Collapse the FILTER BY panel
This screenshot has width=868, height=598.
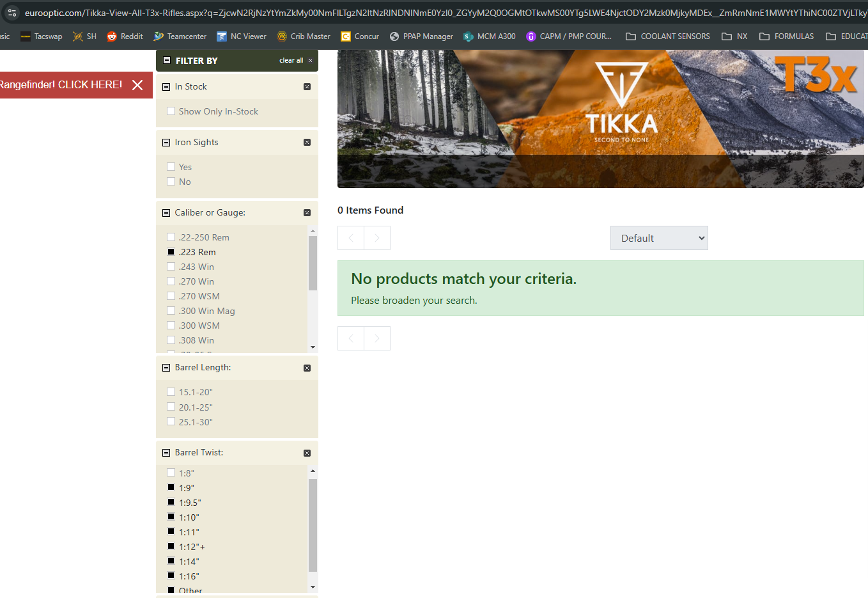pos(167,60)
